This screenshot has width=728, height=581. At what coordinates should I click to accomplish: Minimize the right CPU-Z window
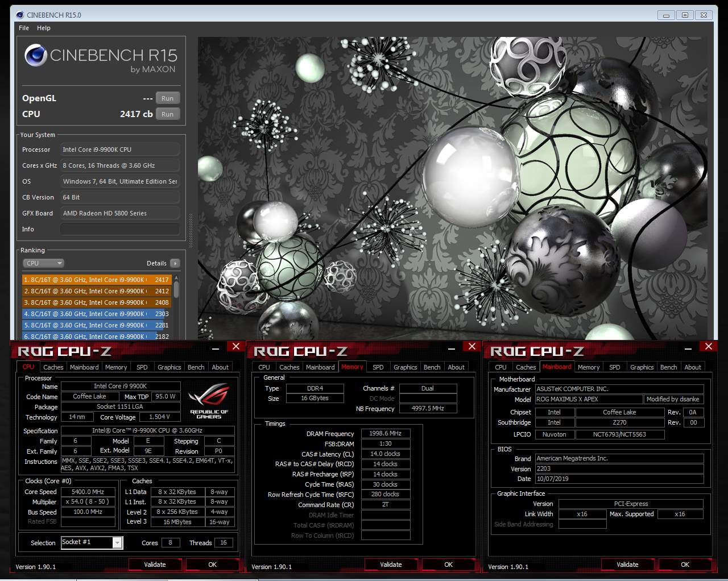tap(689, 348)
